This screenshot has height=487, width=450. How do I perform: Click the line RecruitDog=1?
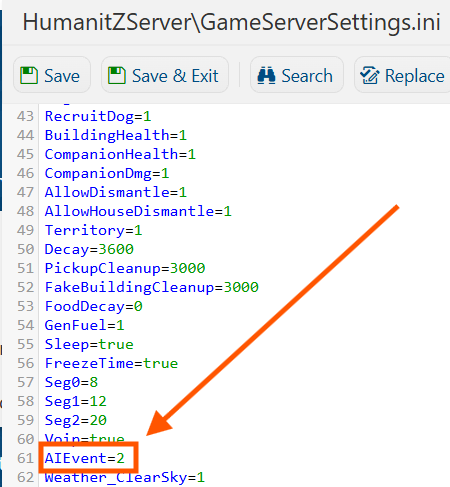pos(98,116)
